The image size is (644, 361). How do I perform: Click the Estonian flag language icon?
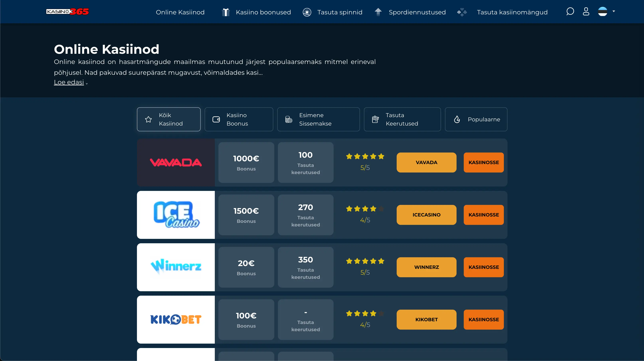[x=602, y=12]
